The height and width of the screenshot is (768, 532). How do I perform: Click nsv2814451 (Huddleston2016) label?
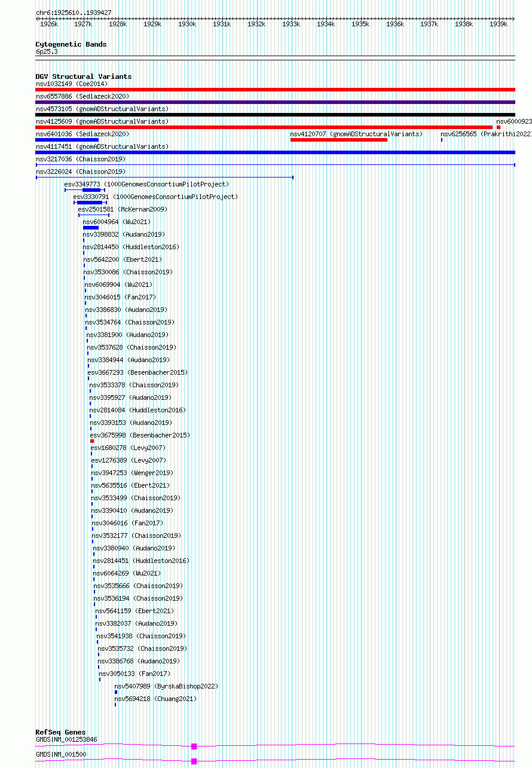pos(141,561)
